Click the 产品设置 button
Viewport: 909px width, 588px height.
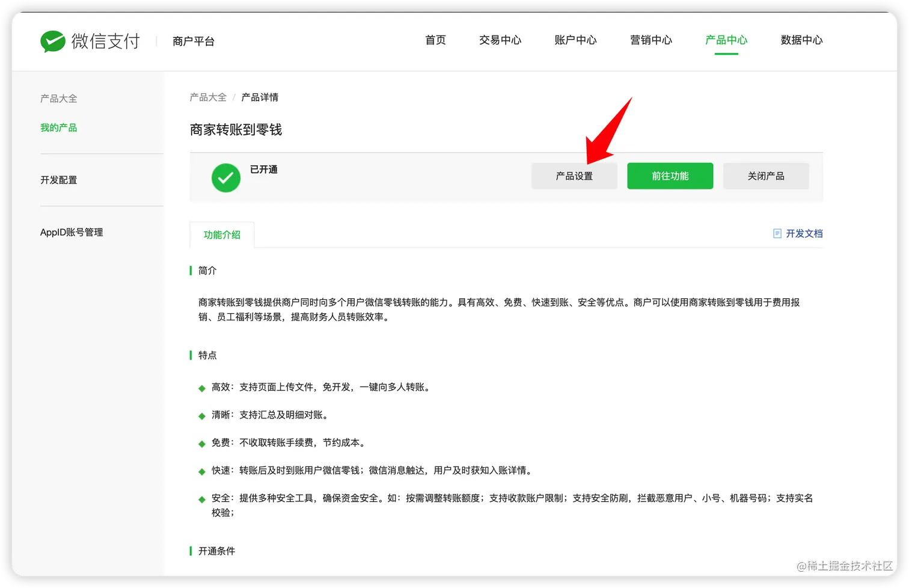click(x=574, y=176)
